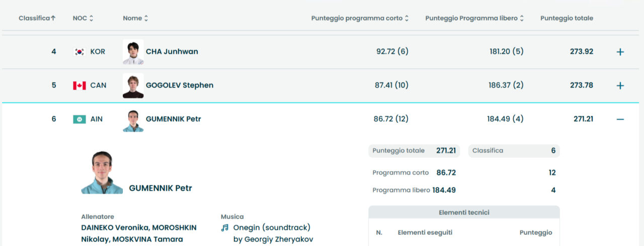Expand CHA Junhwan row details
The width and height of the screenshot is (644, 246).
pos(620,52)
